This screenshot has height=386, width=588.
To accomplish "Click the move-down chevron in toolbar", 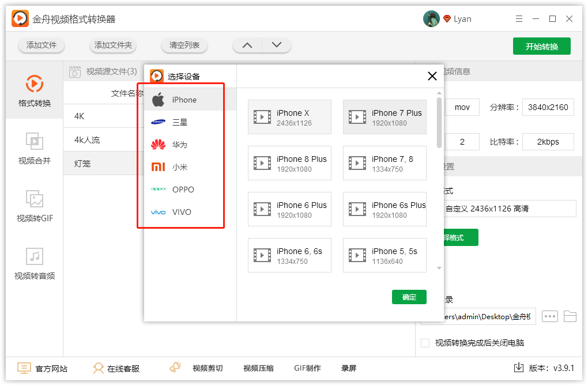I will tap(276, 45).
